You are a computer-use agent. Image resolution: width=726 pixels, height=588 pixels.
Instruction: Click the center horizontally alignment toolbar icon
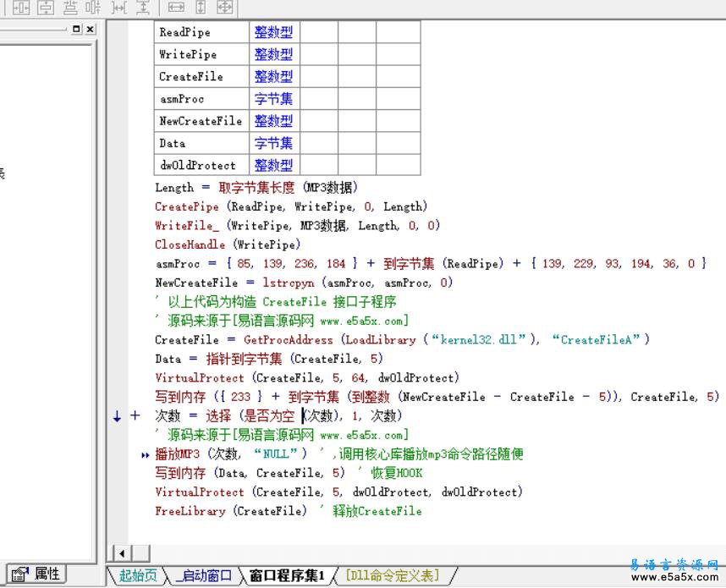(21, 7)
